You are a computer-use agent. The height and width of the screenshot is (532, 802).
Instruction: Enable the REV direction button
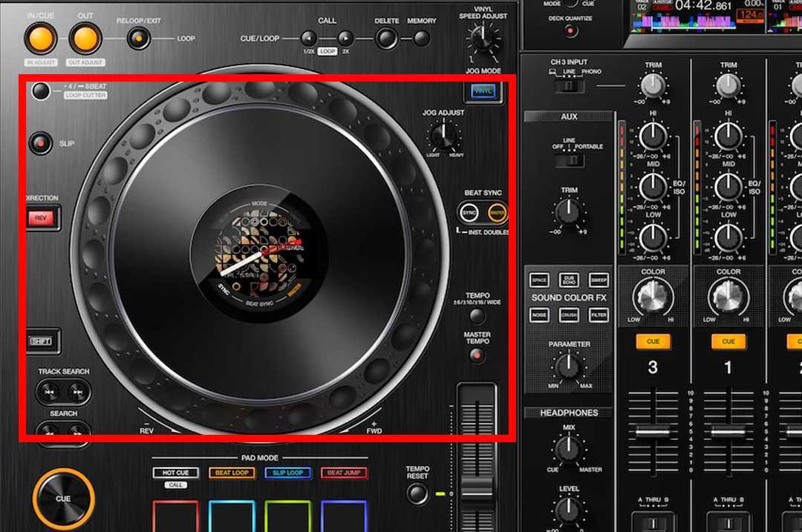[x=41, y=218]
